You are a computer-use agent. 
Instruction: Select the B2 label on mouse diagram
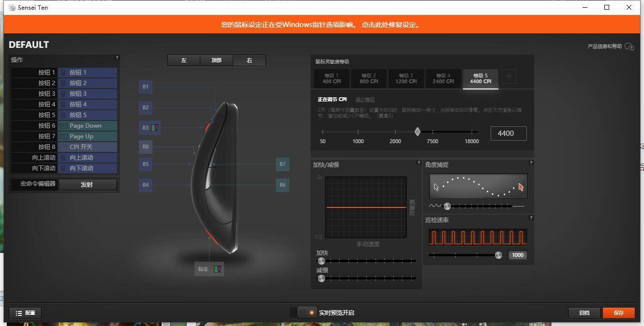point(146,107)
